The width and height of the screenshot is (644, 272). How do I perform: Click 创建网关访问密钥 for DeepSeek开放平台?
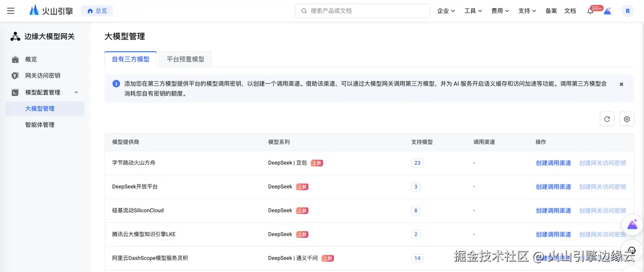coord(603,187)
